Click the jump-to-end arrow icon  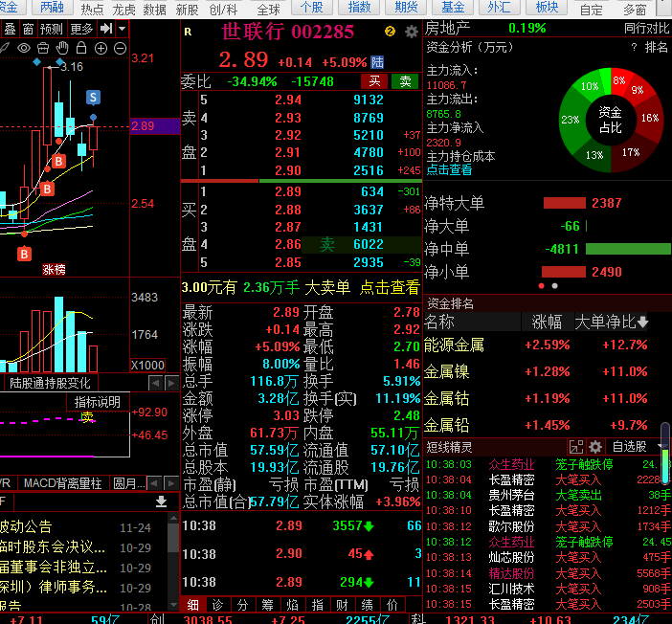(106, 29)
